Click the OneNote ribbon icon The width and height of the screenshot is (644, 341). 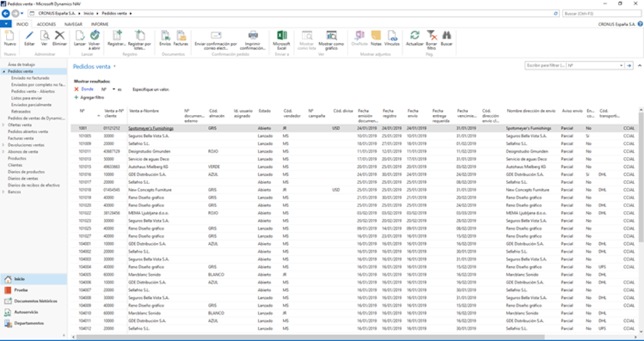click(360, 36)
